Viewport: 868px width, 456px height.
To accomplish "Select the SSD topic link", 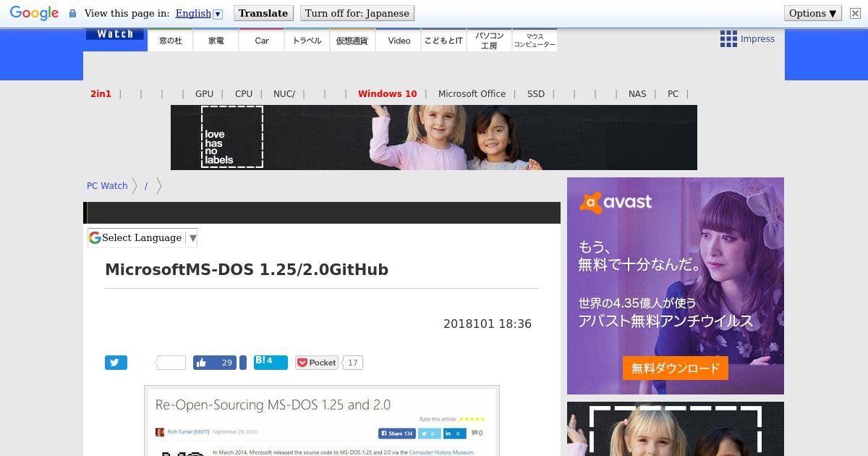I will pyautogui.click(x=536, y=93).
